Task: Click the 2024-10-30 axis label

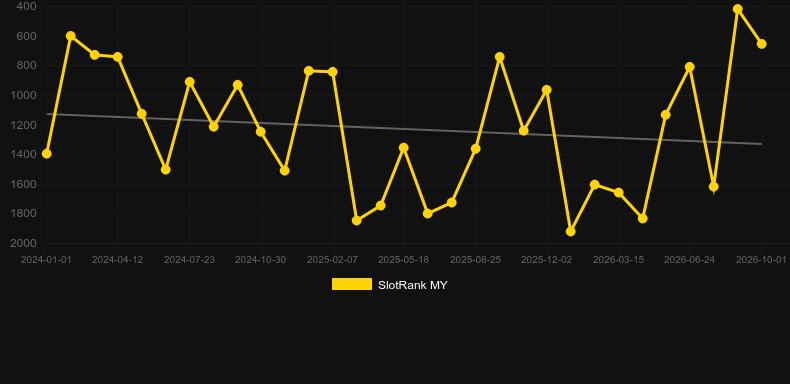Action: (x=260, y=260)
